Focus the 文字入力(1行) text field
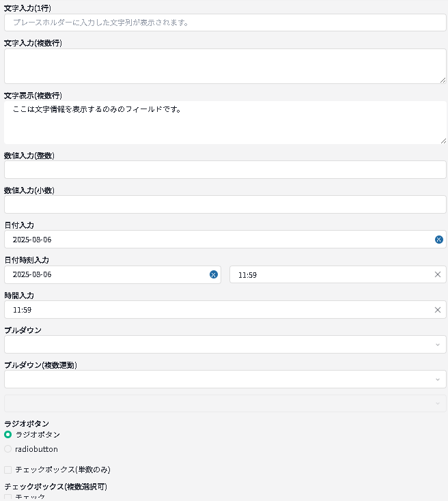 click(x=225, y=23)
